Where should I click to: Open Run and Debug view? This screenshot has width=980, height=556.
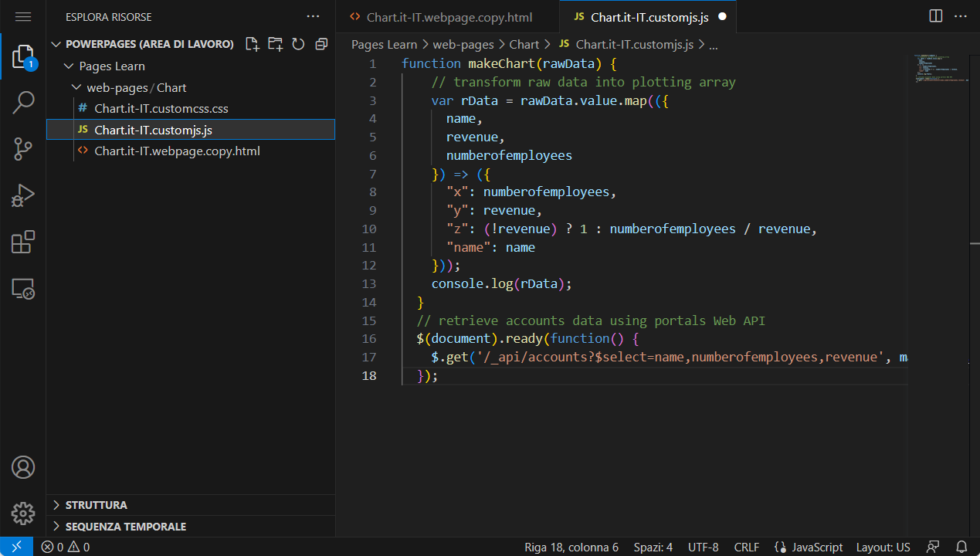[23, 195]
